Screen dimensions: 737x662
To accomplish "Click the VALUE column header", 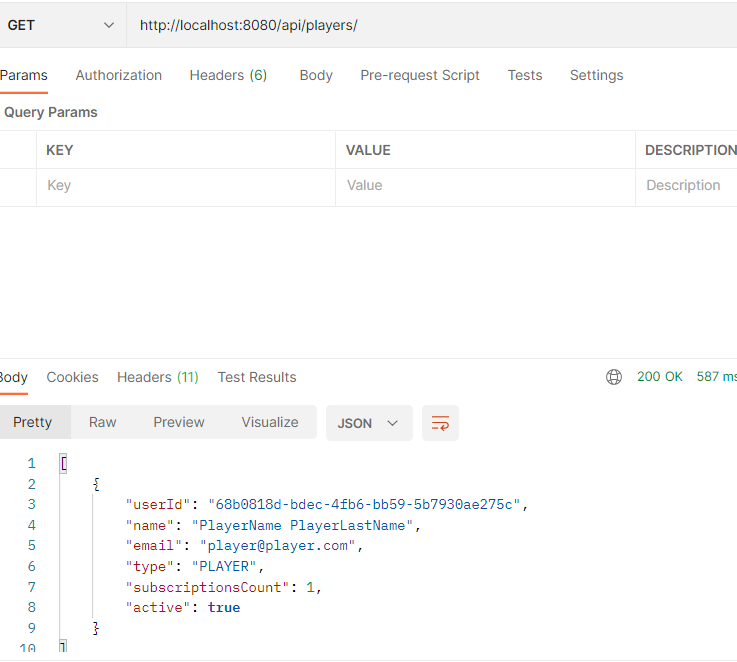I will [x=368, y=150].
